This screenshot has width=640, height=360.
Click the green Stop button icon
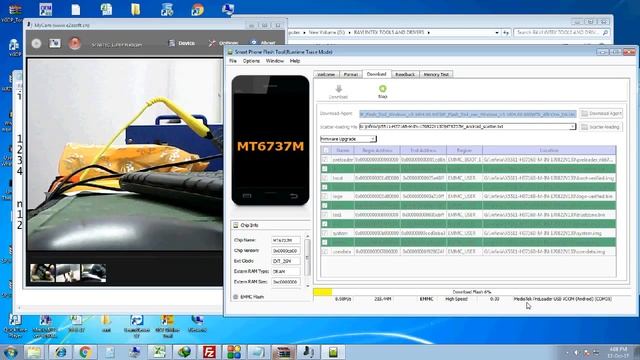point(382,89)
